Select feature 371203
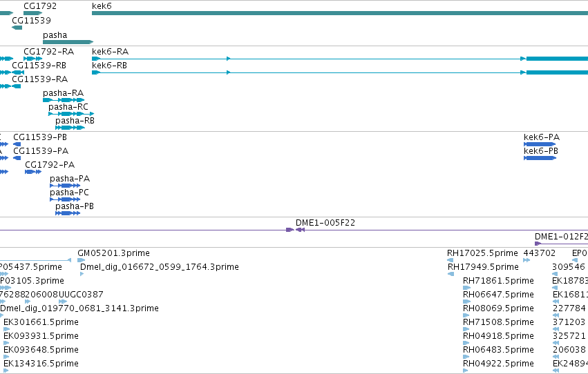Viewport: 588px width, 374px height. click(556, 329)
